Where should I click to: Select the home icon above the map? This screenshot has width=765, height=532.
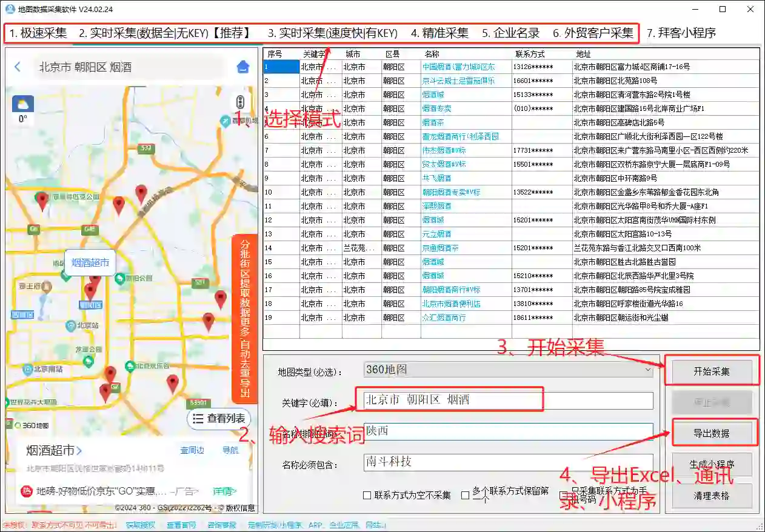243,67
